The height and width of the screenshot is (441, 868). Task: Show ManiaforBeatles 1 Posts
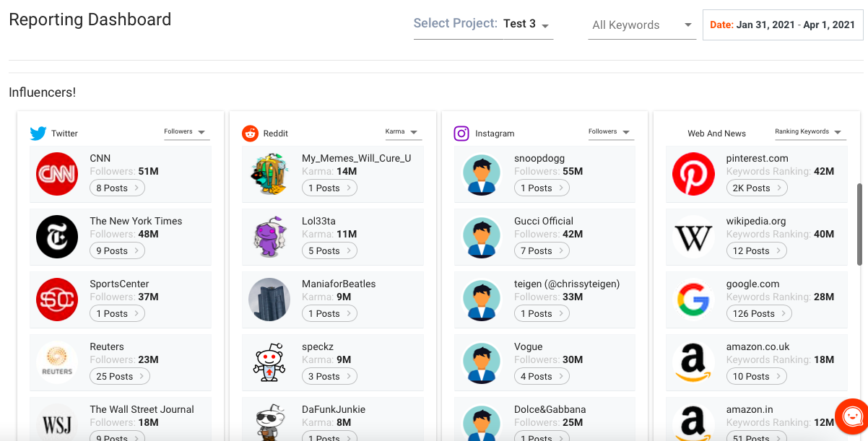click(329, 314)
